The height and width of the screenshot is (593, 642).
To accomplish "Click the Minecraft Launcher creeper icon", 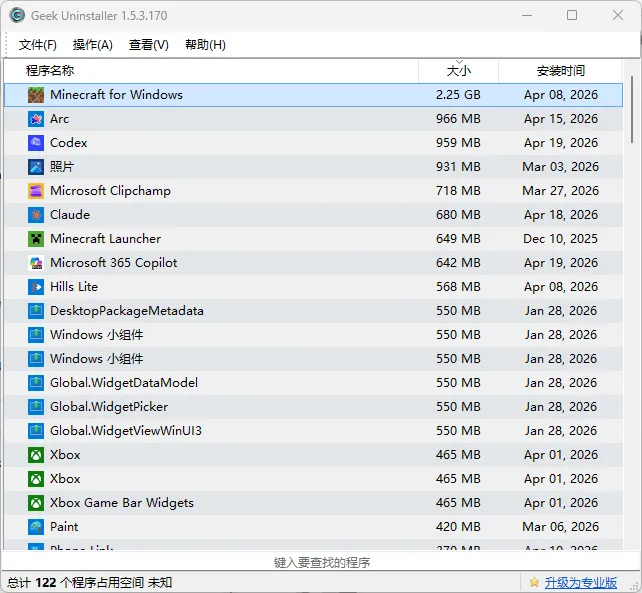I will pos(36,239).
